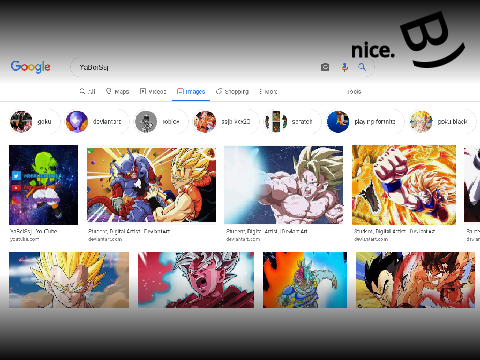The width and height of the screenshot is (480, 360).
Task: Click the Google logo
Action: pyautogui.click(x=30, y=67)
